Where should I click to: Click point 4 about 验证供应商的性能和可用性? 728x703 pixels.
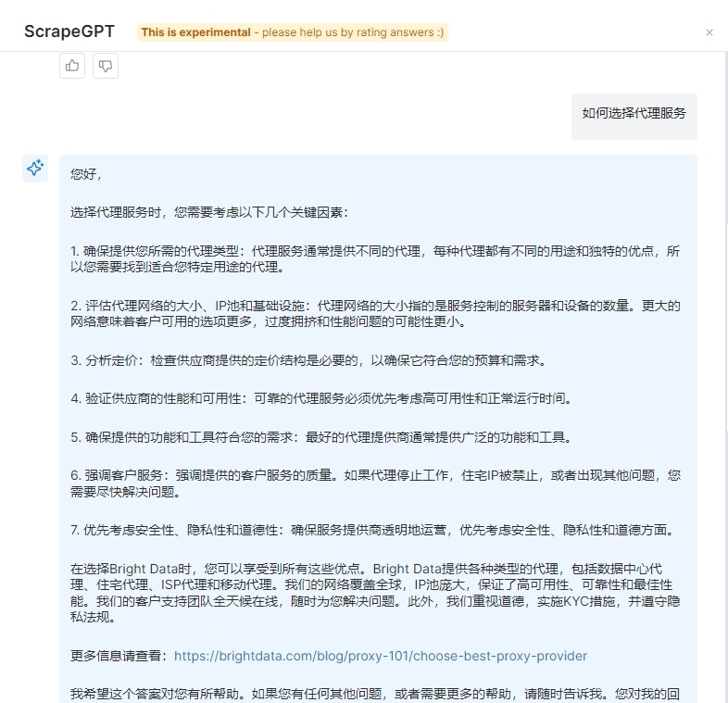(x=320, y=398)
